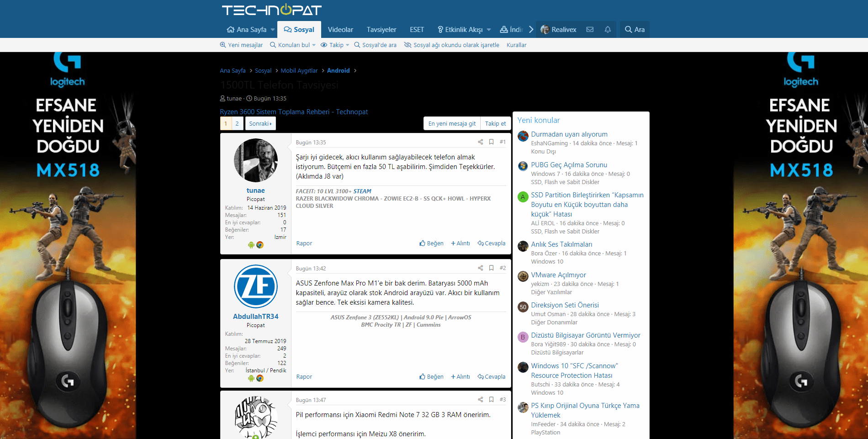Image resolution: width=868 pixels, height=439 pixels.
Task: Quote AbdullahTR34's post with Alıntı
Action: 460,377
